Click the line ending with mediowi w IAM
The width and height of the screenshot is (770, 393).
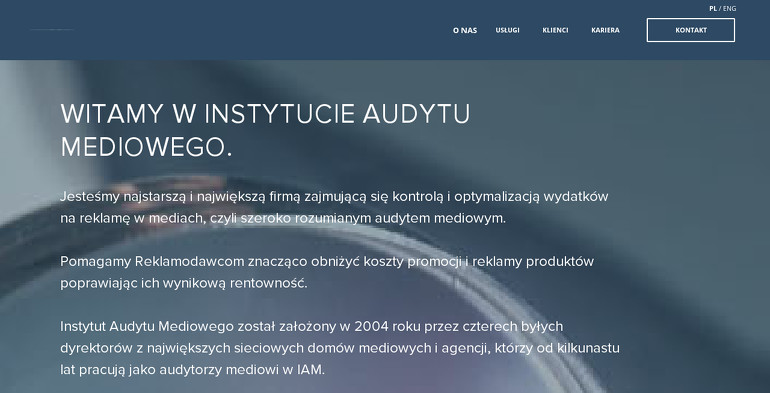192,370
